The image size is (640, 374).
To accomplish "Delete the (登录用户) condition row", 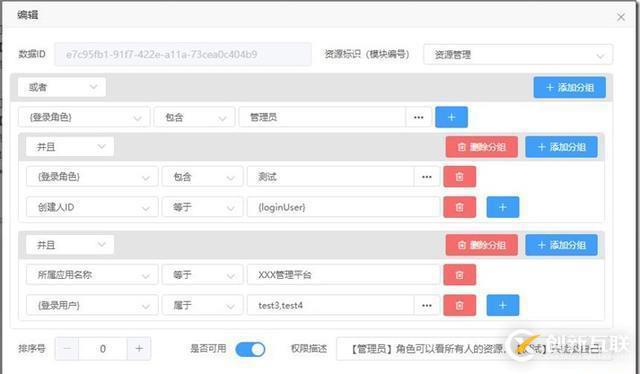I will tap(460, 305).
